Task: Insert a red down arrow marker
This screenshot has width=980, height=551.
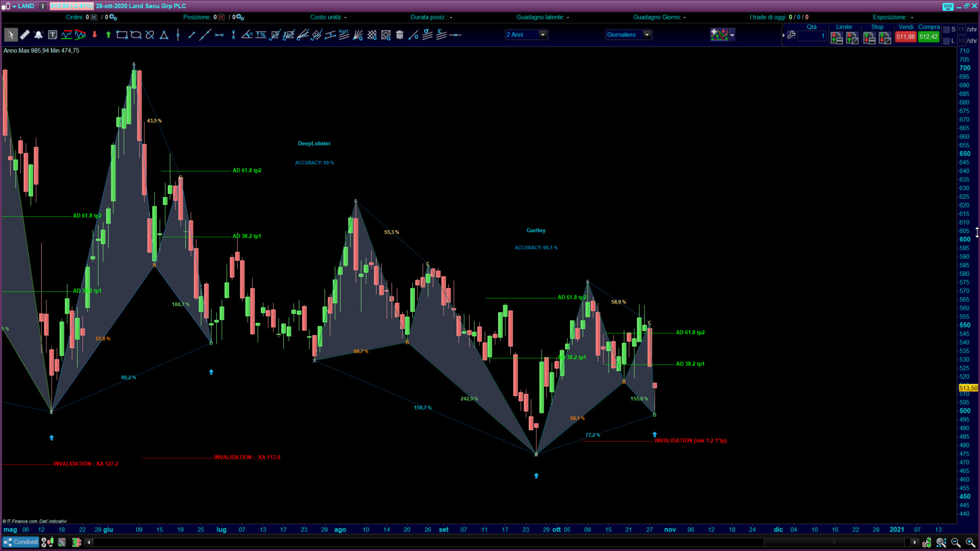Action: (94, 35)
